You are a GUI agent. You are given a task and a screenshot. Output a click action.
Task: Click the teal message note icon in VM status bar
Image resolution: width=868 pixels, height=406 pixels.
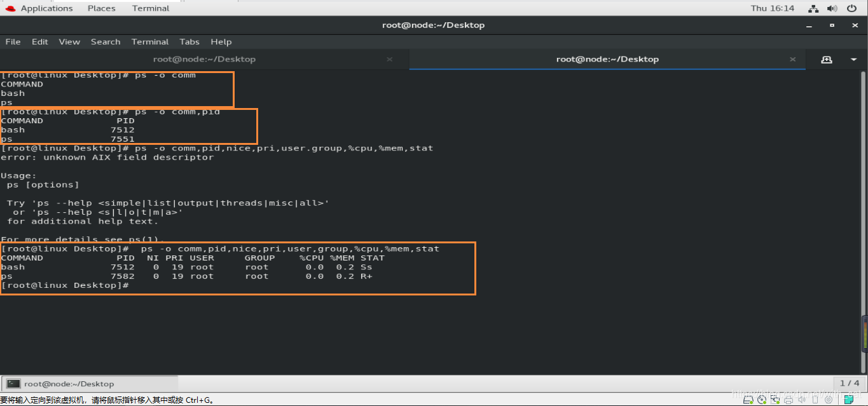(x=849, y=400)
